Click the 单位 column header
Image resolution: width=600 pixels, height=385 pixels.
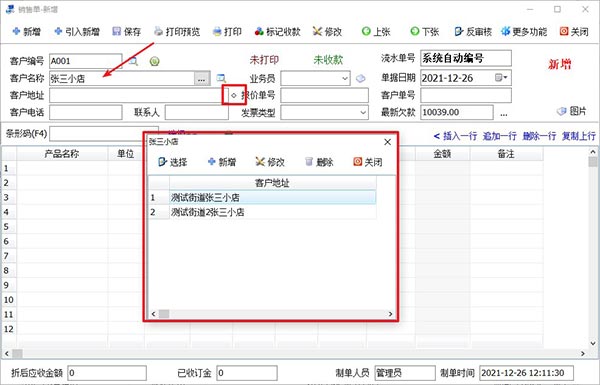[x=126, y=154]
